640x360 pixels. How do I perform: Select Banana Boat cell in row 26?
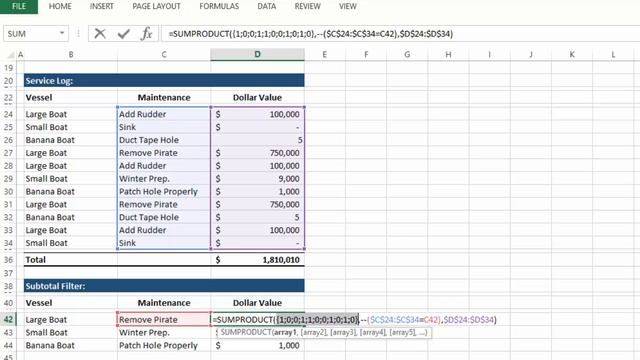click(71, 140)
